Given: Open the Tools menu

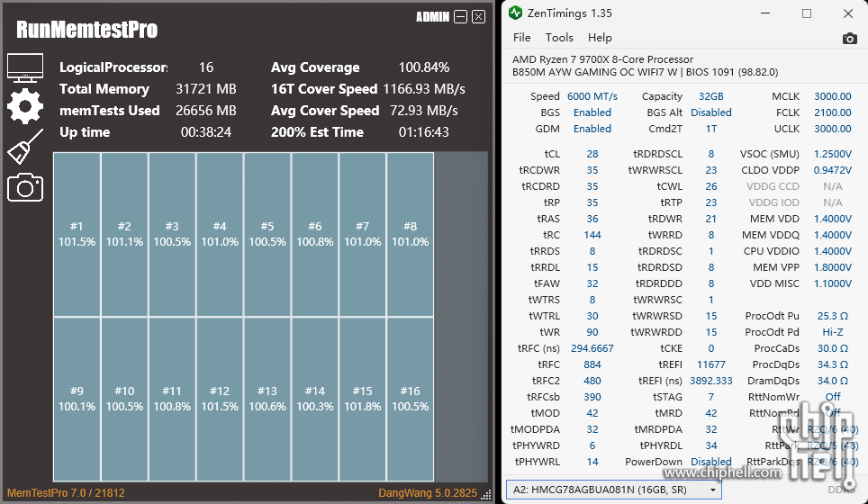Looking at the screenshot, I should [559, 38].
